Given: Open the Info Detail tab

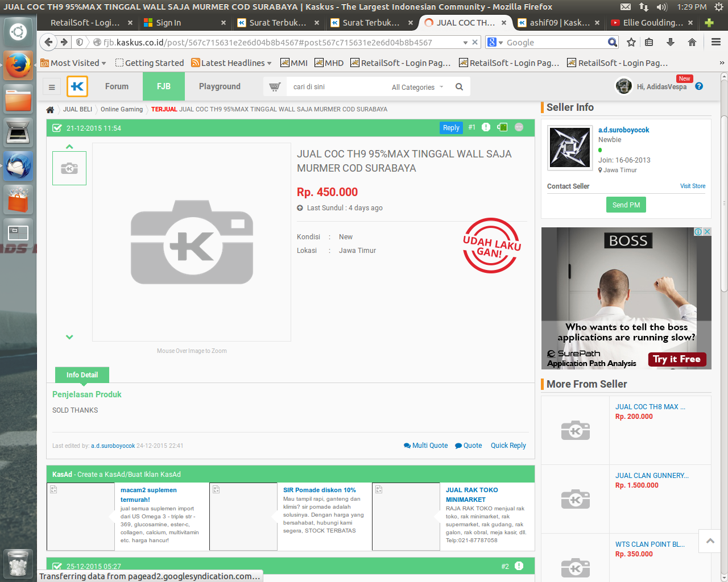Looking at the screenshot, I should (x=82, y=375).
